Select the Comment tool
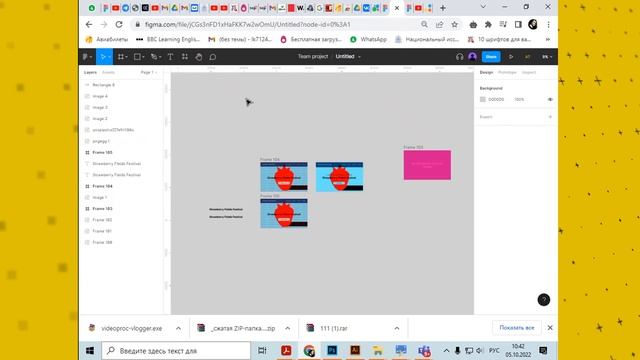Viewport: 640px width, 360px height. pos(213,57)
